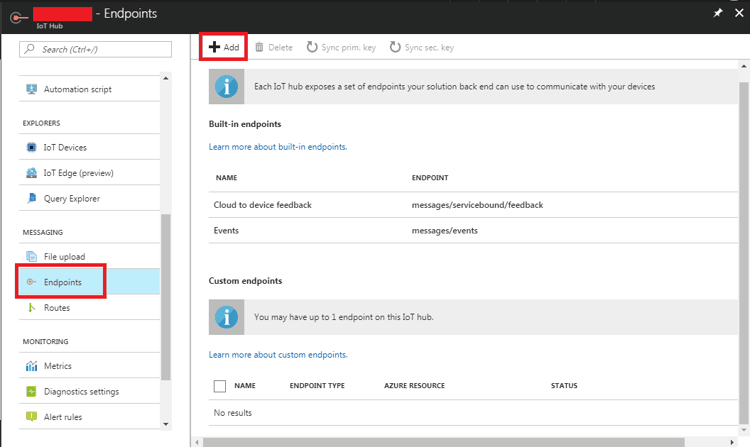Go to Diagnostics settings label
Screen dimensions: 750x447
coord(81,392)
